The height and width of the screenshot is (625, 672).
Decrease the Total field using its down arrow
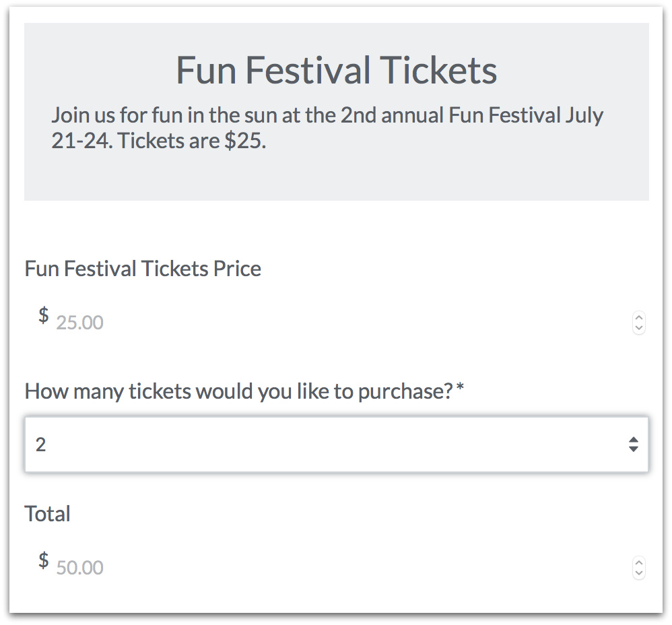(x=639, y=573)
